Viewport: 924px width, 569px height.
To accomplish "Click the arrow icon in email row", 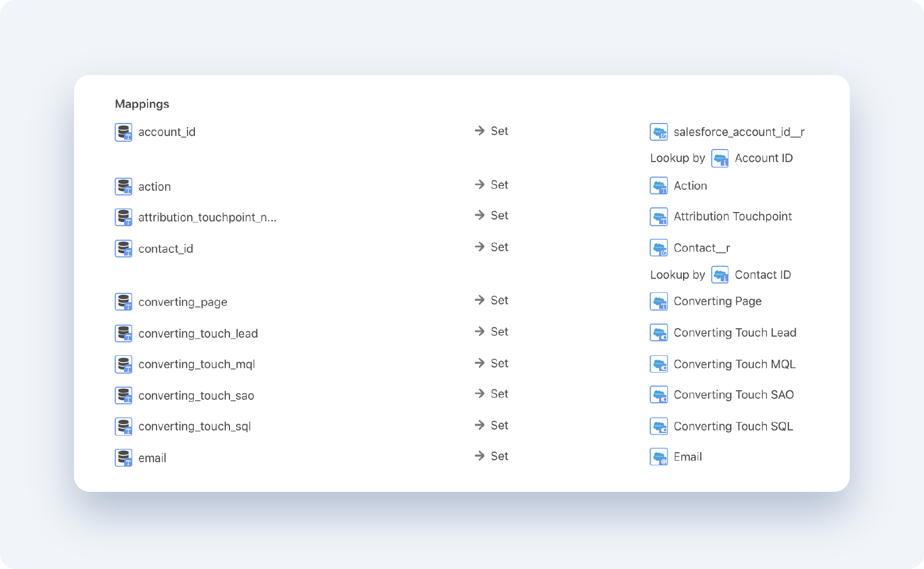I will coord(480,456).
